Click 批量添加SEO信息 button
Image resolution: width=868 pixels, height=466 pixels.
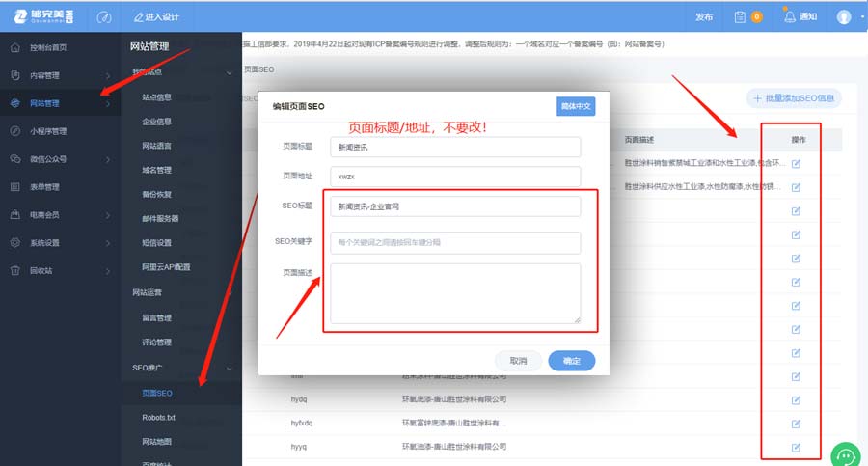[794, 98]
